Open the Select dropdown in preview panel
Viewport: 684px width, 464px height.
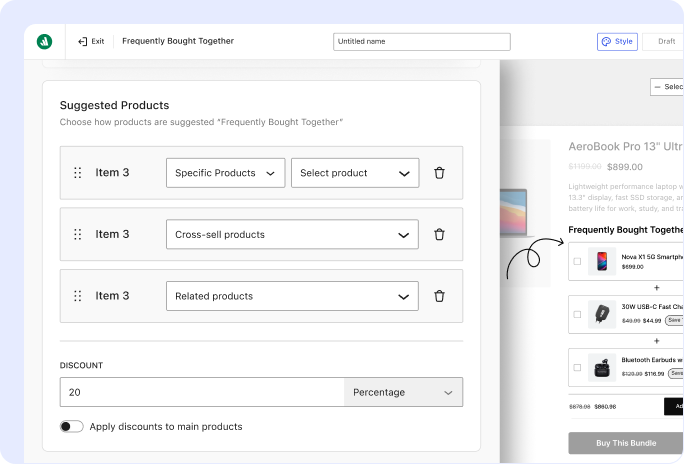(667, 87)
